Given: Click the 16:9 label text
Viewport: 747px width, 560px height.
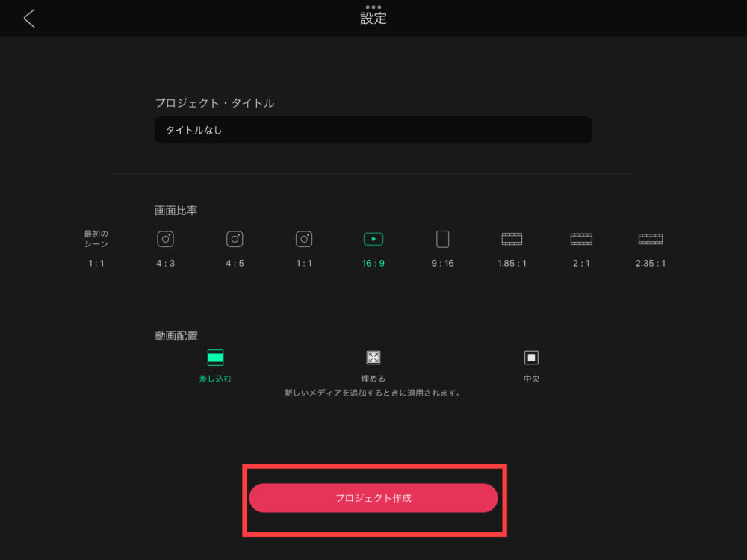Looking at the screenshot, I should tap(373, 263).
